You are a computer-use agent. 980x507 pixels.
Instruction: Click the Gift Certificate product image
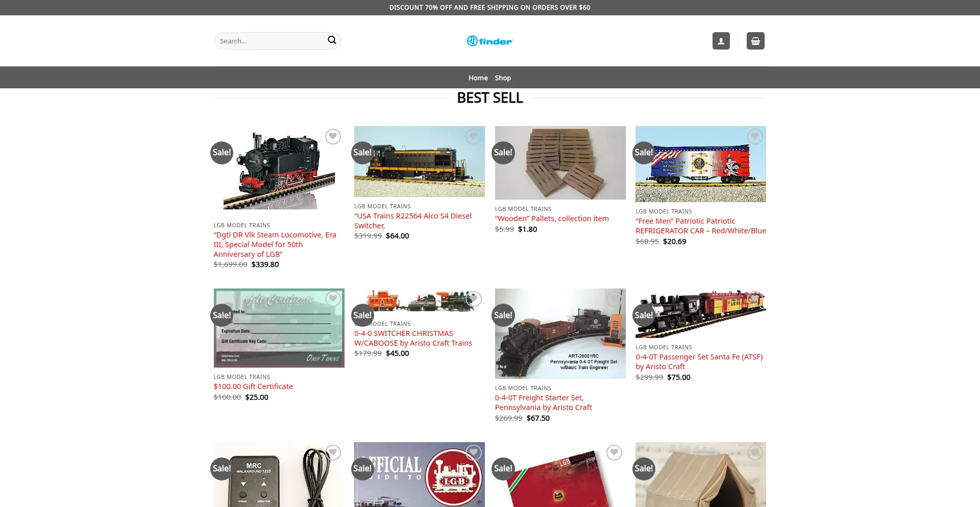(279, 328)
